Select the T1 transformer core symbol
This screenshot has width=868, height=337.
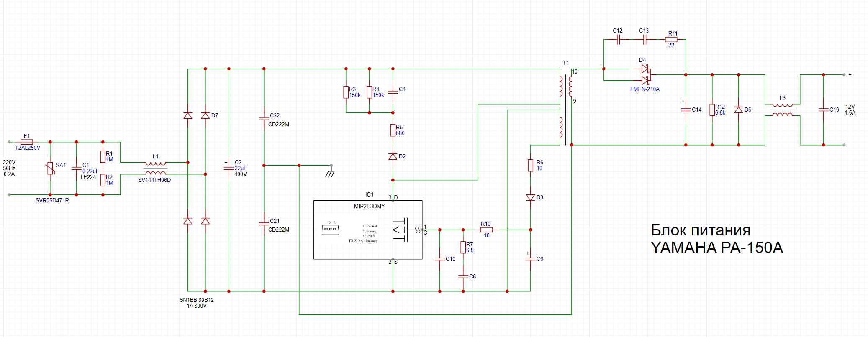click(566, 110)
